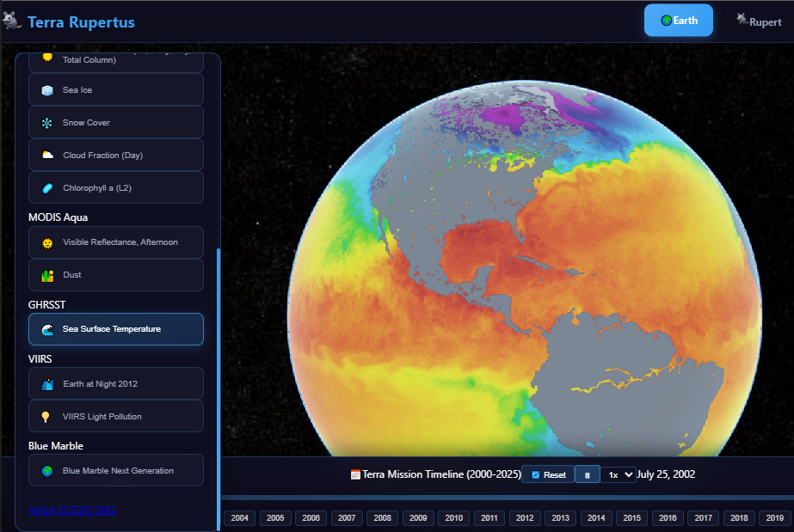
Task: Click the globe icon in Earth tab
Action: click(x=667, y=21)
